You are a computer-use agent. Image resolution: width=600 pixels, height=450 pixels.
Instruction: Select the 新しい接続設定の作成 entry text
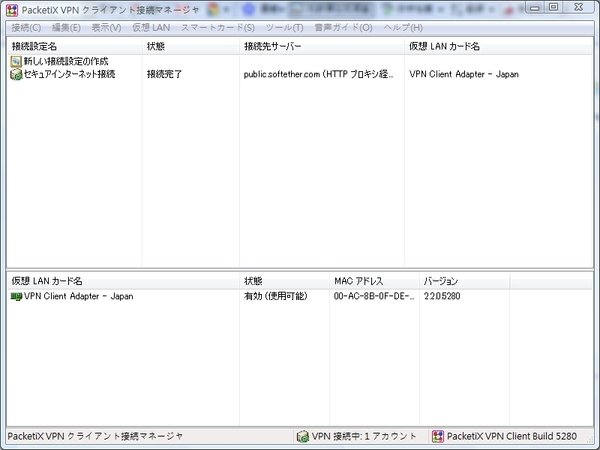coord(66,61)
